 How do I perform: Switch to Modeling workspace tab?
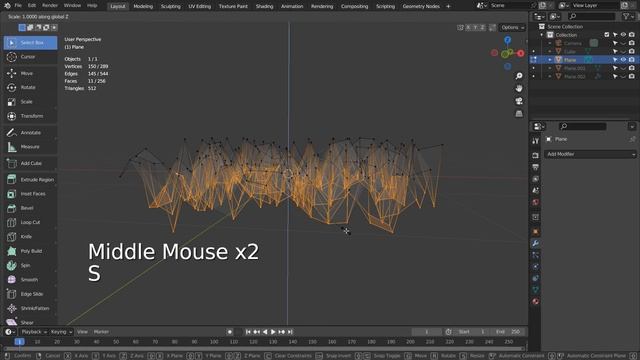coord(143,6)
